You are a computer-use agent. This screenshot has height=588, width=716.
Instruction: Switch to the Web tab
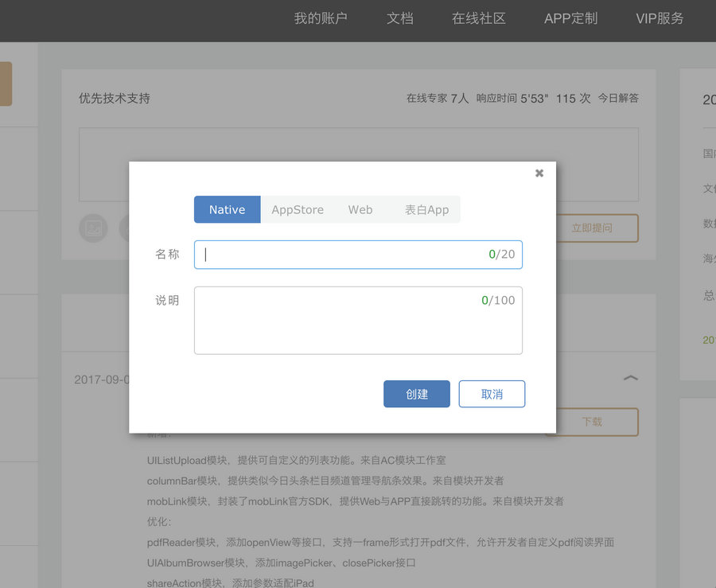point(360,209)
